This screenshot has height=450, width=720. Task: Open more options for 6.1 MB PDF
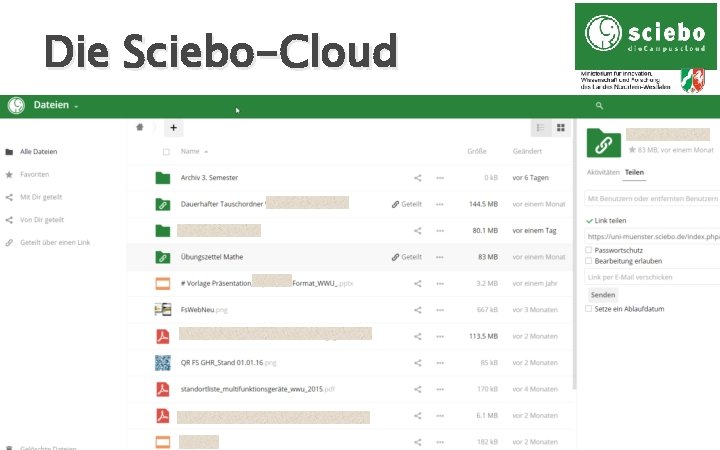tap(440, 416)
